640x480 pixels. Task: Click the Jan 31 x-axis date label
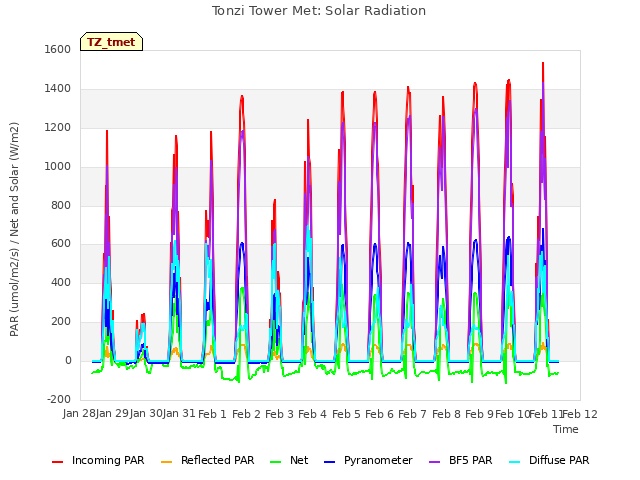pos(179,414)
